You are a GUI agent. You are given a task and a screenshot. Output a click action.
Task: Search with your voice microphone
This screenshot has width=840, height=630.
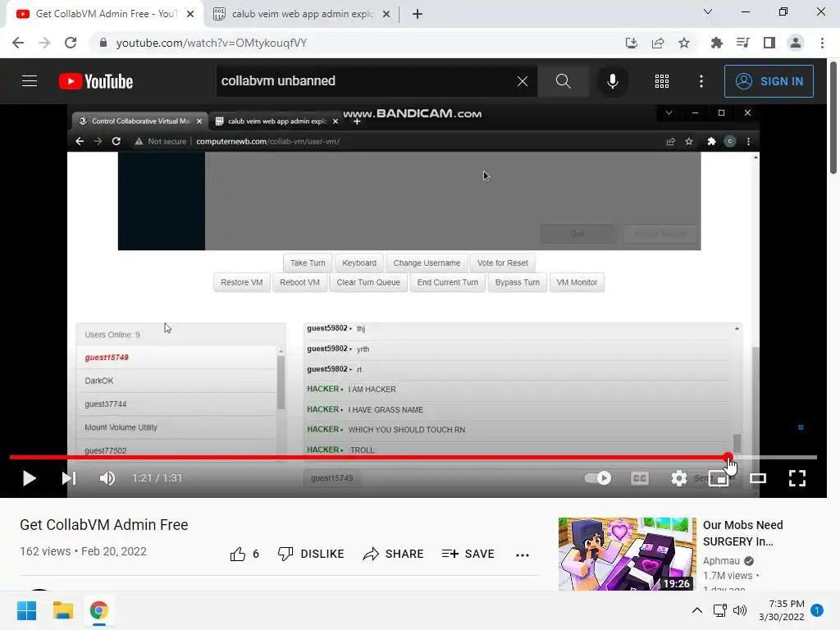pyautogui.click(x=612, y=81)
